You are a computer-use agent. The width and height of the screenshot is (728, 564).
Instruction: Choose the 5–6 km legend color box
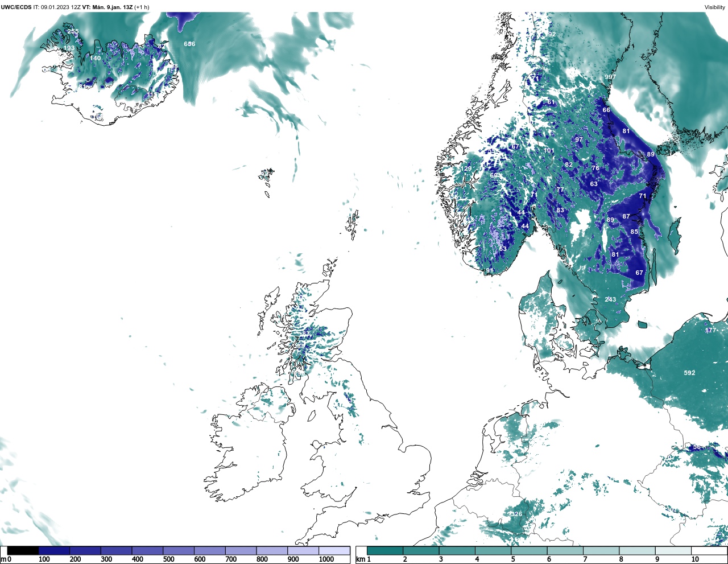pos(529,550)
